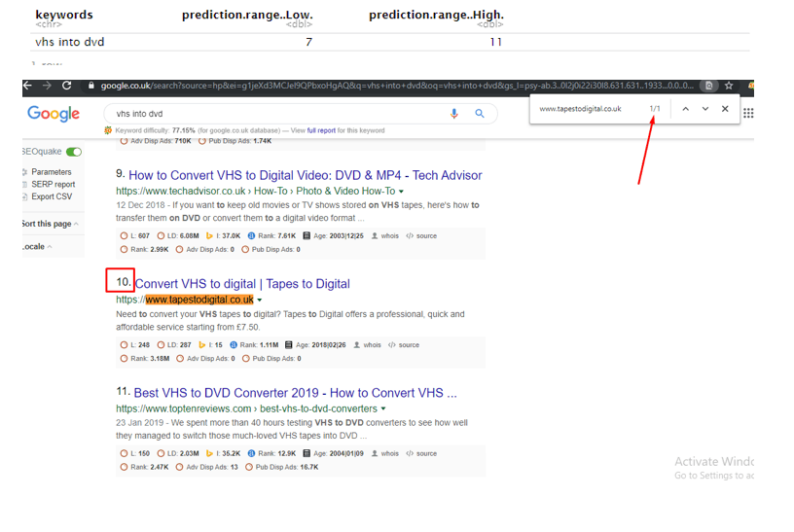Click the google.co.uk address bar URL
Viewport: 794px width, 532px height.
coord(397,86)
